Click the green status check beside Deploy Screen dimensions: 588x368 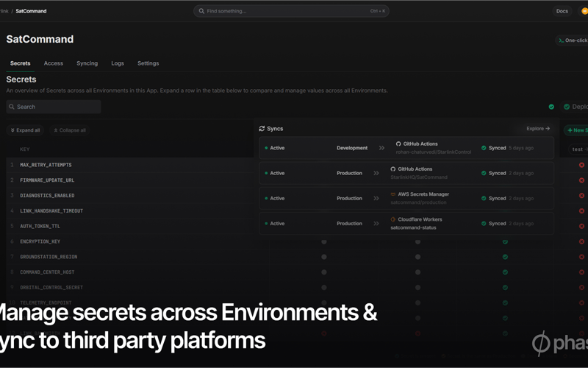551,107
